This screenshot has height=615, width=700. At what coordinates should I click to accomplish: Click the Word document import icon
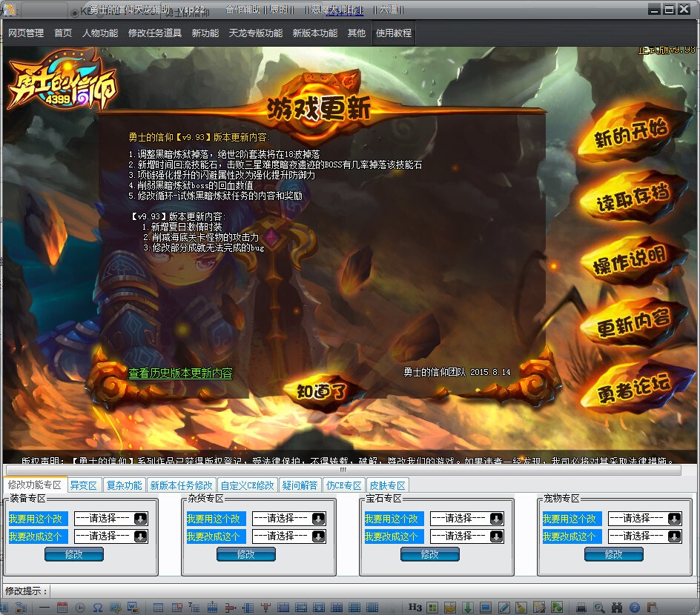[x=132, y=605]
